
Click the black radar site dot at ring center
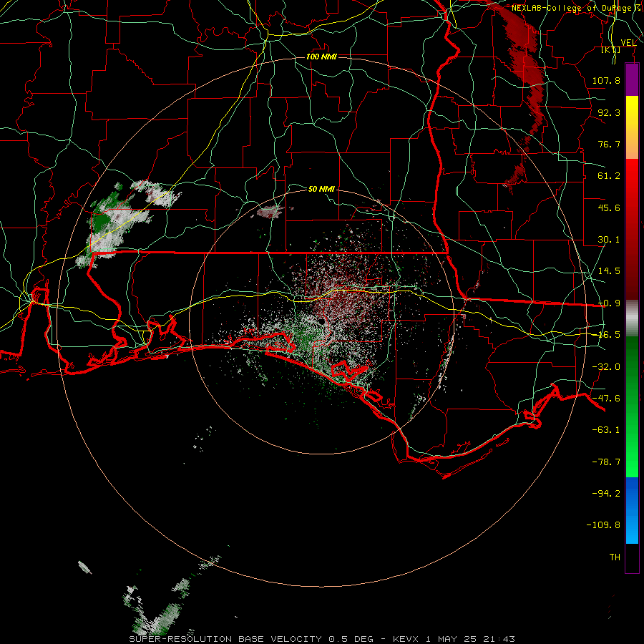[323, 322]
